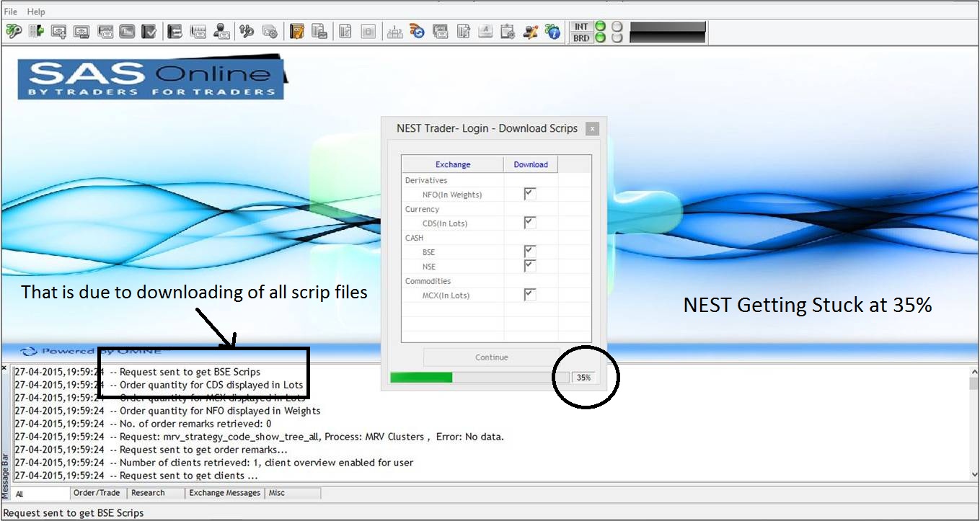Click the Continue button in Download Scrips
This screenshot has width=980, height=521.
[491, 357]
